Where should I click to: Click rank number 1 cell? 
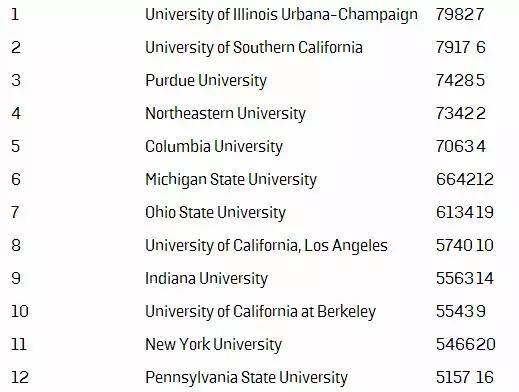tap(15, 14)
